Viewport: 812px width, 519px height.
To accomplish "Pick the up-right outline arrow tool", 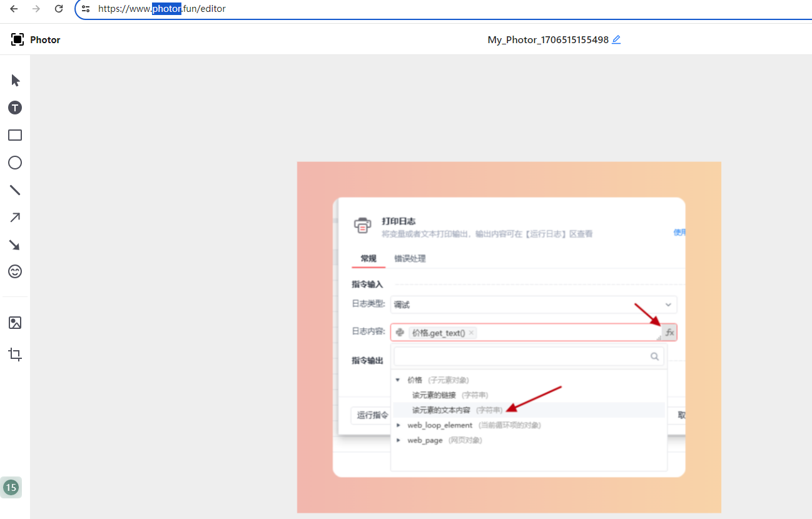I will point(15,218).
